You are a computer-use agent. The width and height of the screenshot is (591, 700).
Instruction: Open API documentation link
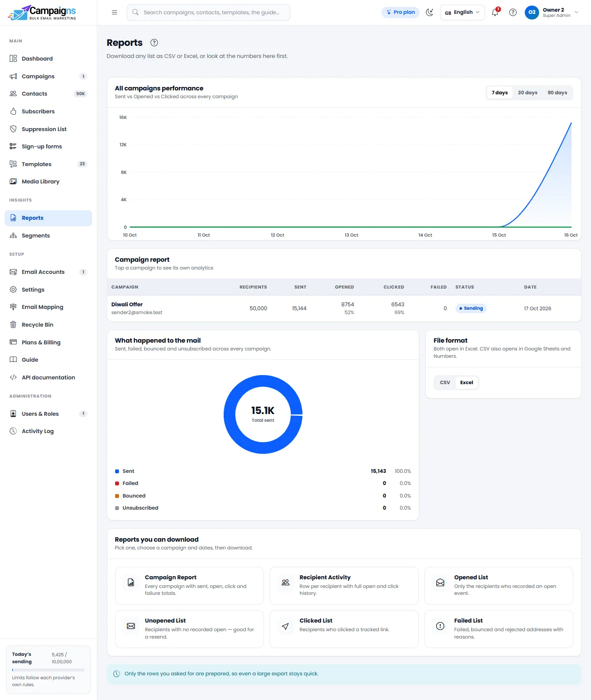pos(48,378)
